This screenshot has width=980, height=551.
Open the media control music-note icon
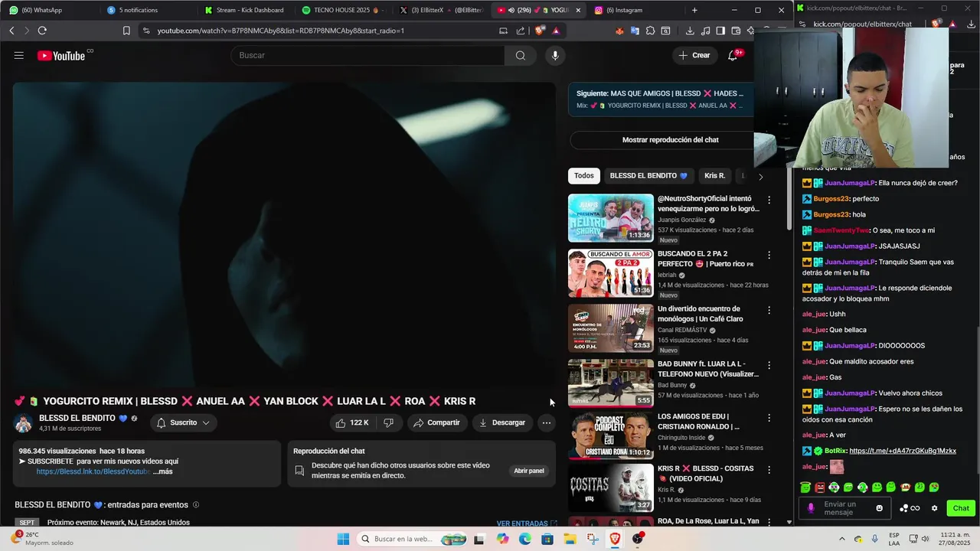pyautogui.click(x=705, y=31)
